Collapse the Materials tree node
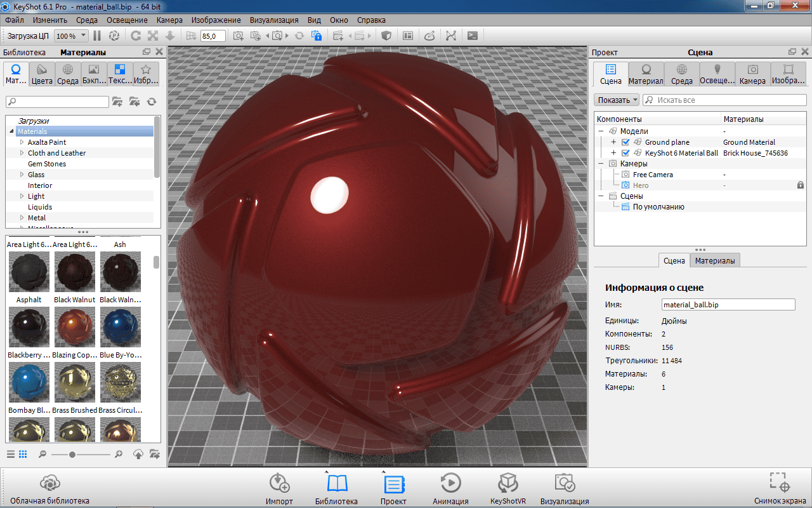 point(12,131)
